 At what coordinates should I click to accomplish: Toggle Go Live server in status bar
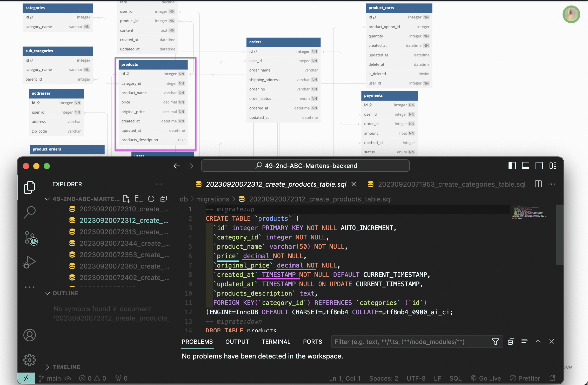tap(486, 378)
